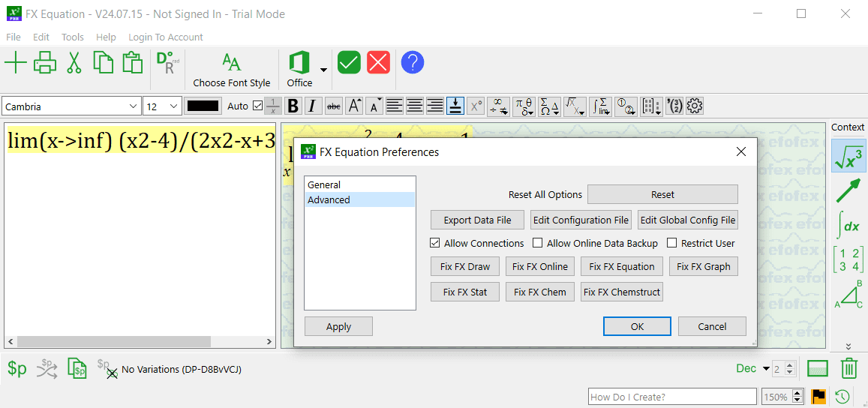
Task: Click Edit Global Config File button
Action: [x=688, y=220]
